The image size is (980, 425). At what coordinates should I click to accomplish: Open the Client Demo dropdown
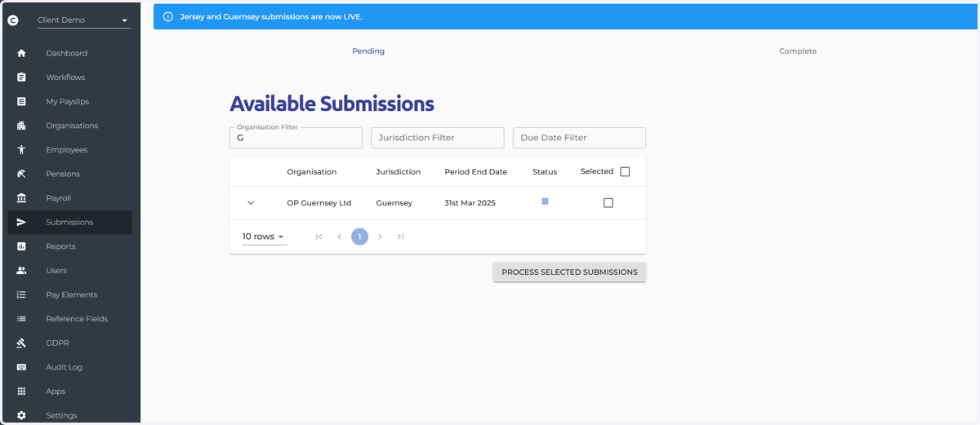pos(84,20)
